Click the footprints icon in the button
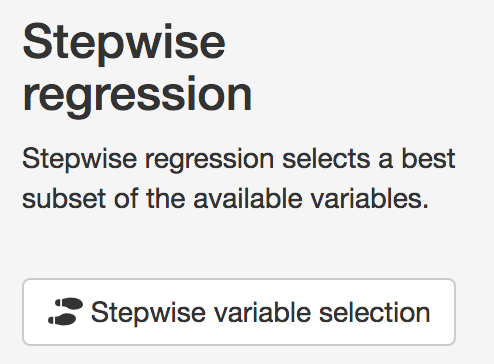 pos(66,311)
